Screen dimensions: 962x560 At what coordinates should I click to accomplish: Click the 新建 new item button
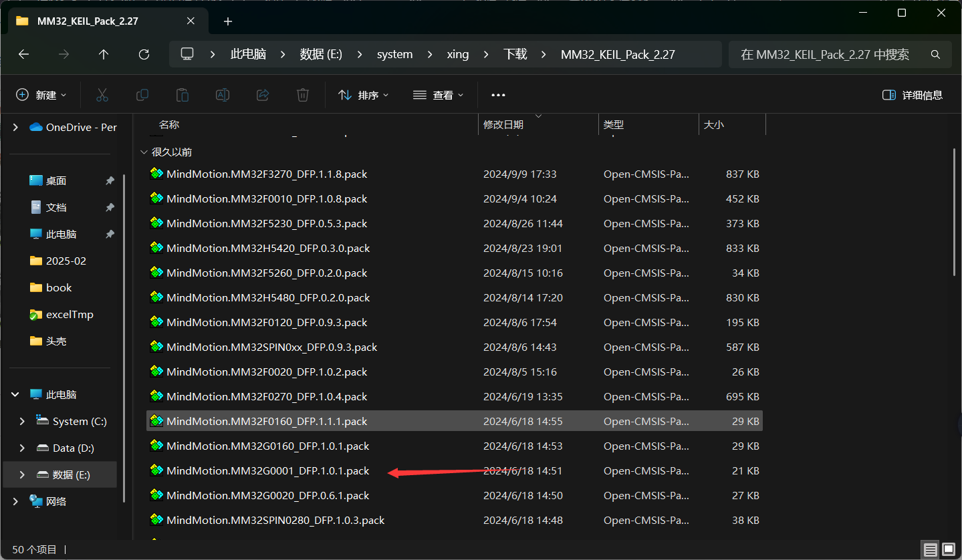pos(41,95)
